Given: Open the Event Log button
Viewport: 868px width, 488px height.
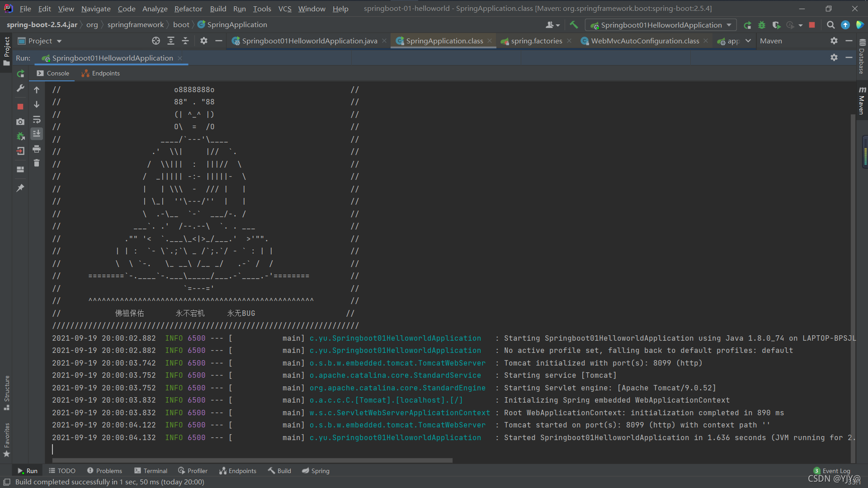Looking at the screenshot, I should pyautogui.click(x=832, y=471).
